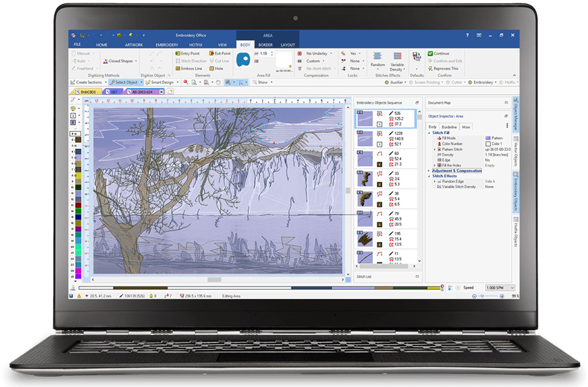Click the Smart Design button
This screenshot has height=387, width=588.
tap(160, 83)
